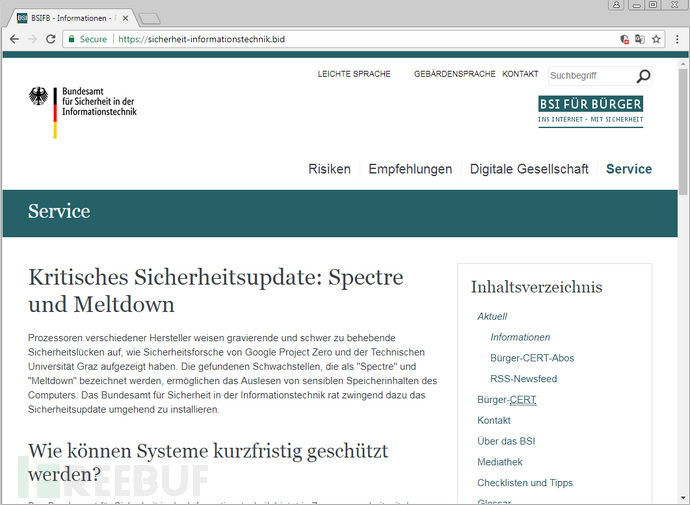Click the magnifier search icon
This screenshot has height=505, width=690.
tap(643, 76)
